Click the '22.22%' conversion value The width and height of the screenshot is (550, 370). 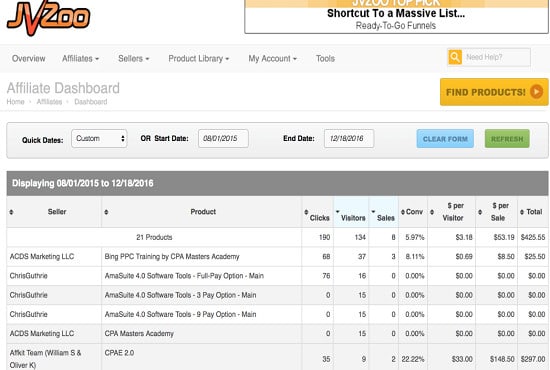(413, 359)
